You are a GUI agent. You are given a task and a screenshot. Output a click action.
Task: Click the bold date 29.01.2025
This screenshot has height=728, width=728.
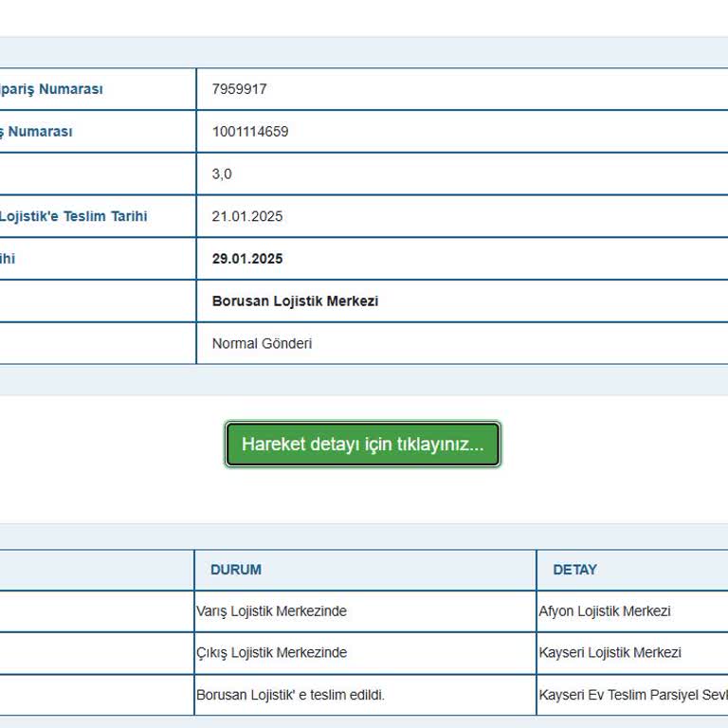pos(247,259)
